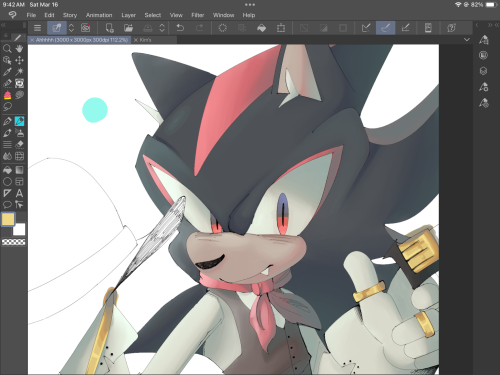The image size is (500, 375).
Task: Select the Eyedropper tool
Action: tap(7, 72)
